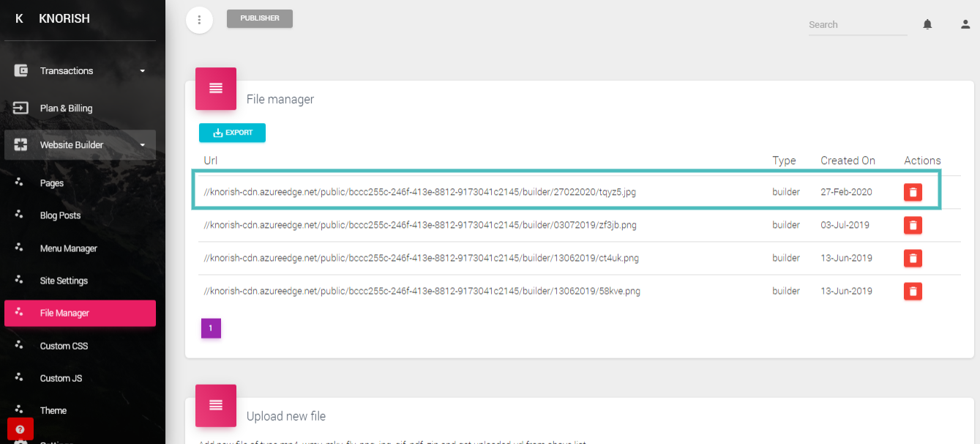Delete the zf3jb.png file
980x444 pixels.
coord(913,225)
